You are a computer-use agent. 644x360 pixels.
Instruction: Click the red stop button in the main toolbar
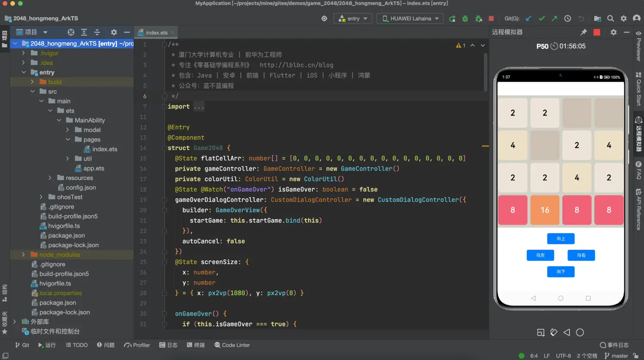pos(491,18)
